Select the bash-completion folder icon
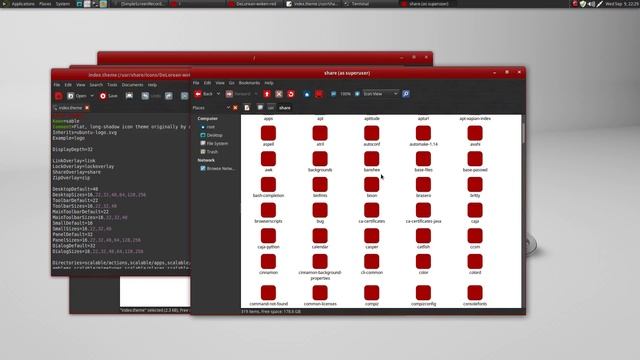This screenshot has height=360, width=640. [x=268, y=185]
